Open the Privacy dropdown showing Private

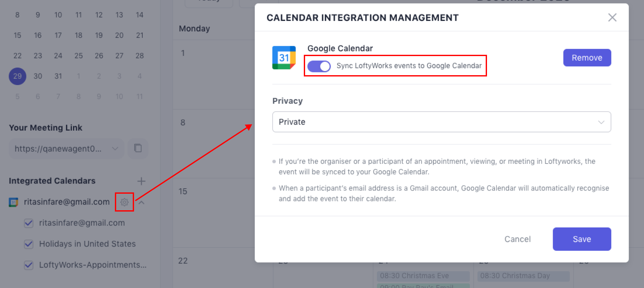[441, 122]
